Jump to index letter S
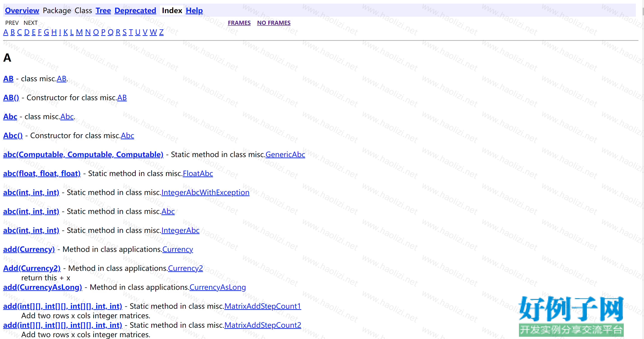This screenshot has width=644, height=339. [124, 32]
